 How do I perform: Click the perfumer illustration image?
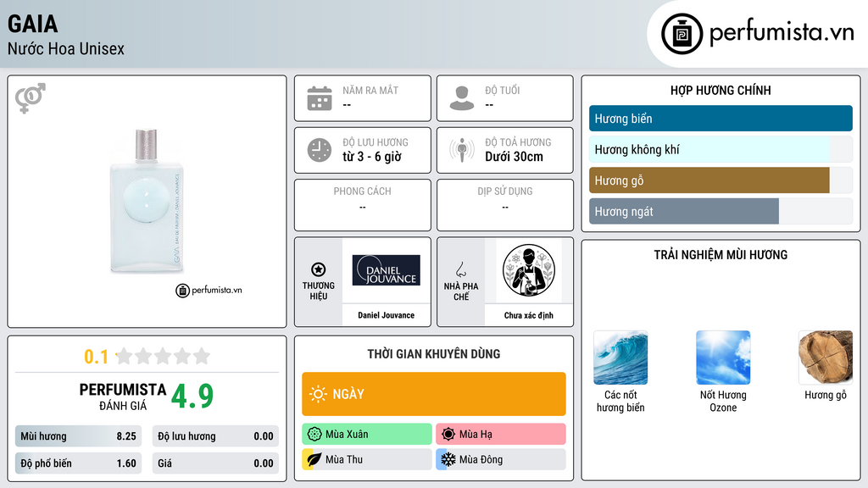[x=529, y=270]
